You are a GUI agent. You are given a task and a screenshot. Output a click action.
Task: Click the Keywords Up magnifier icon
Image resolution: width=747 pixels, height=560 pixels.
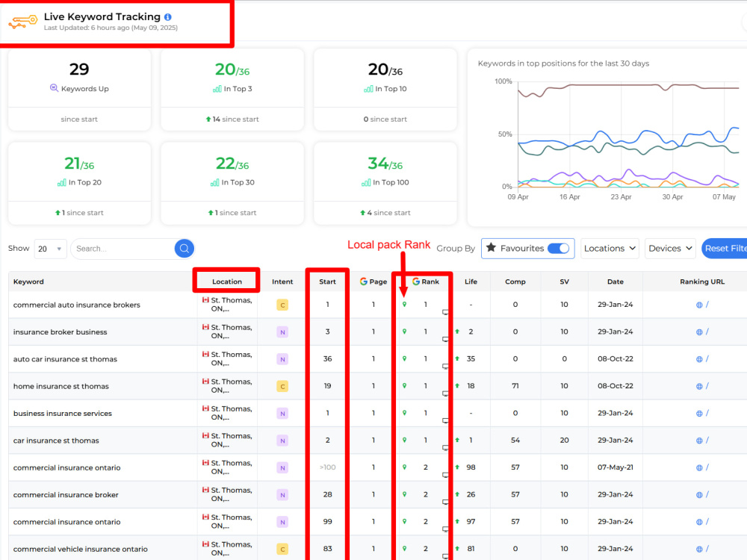(x=54, y=88)
